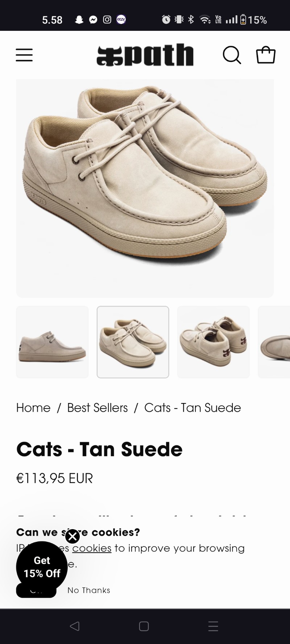Open the hamburger navigation menu

(24, 55)
